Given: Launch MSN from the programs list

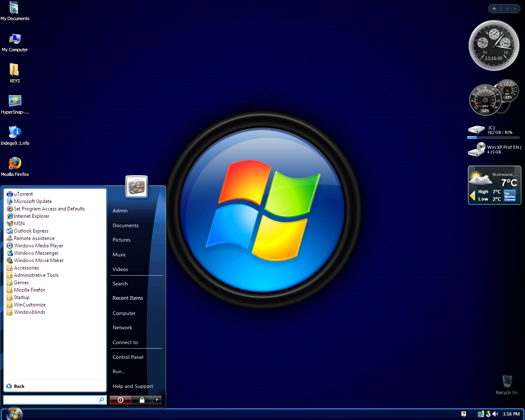Looking at the screenshot, I should [x=16, y=224].
